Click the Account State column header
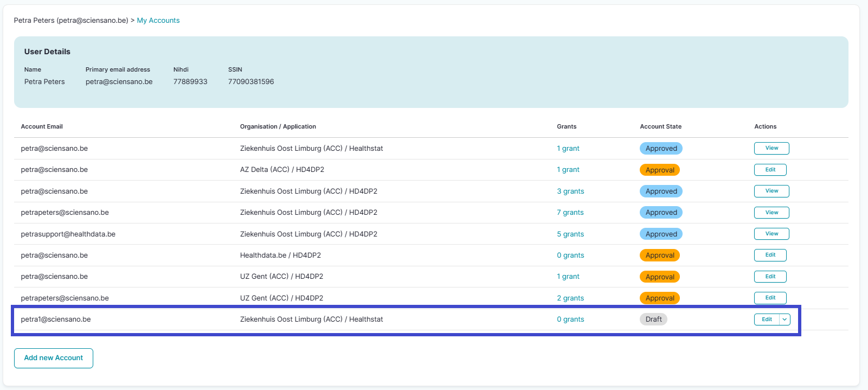 [x=660, y=126]
